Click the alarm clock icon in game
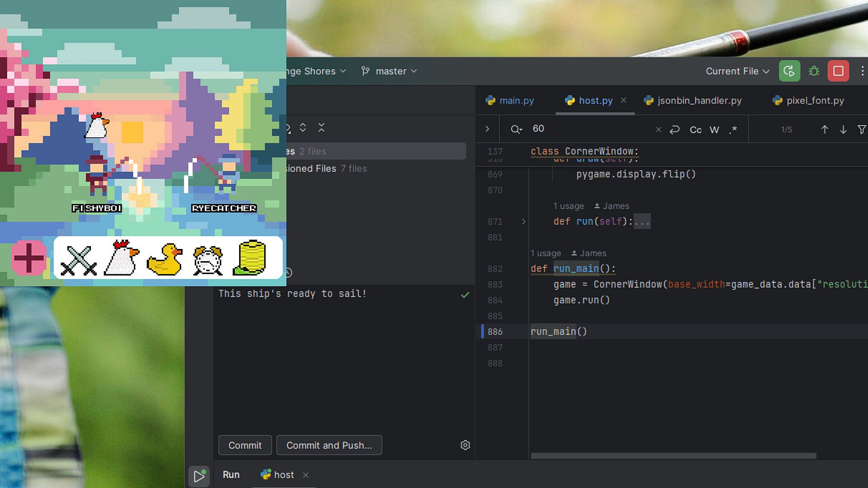868x488 pixels. (208, 260)
